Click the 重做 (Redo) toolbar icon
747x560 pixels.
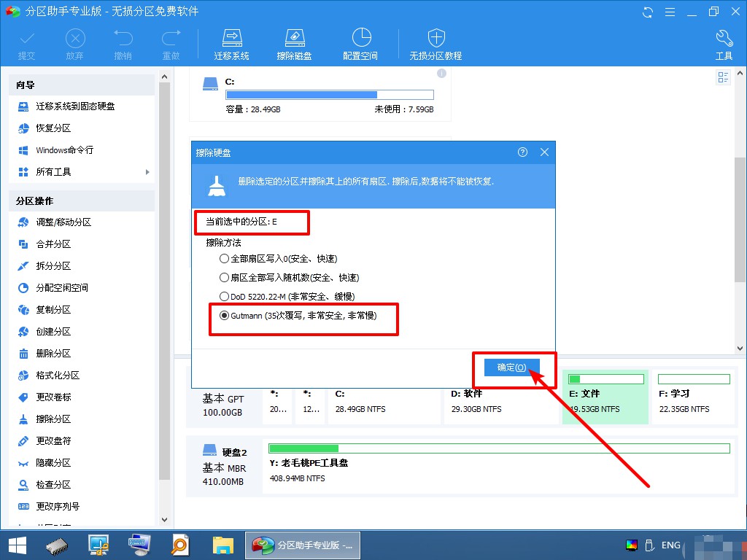pyautogui.click(x=171, y=45)
